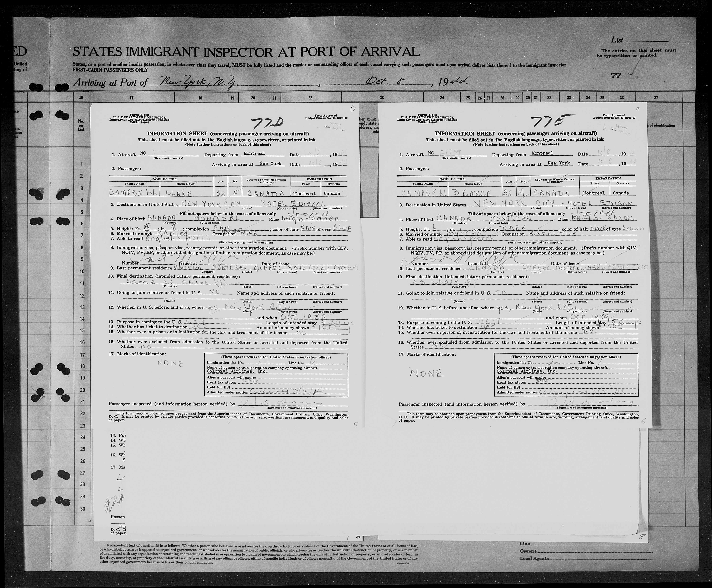
Task: Click eye color 'brown' on sheet 77E
Action: [x=633, y=229]
